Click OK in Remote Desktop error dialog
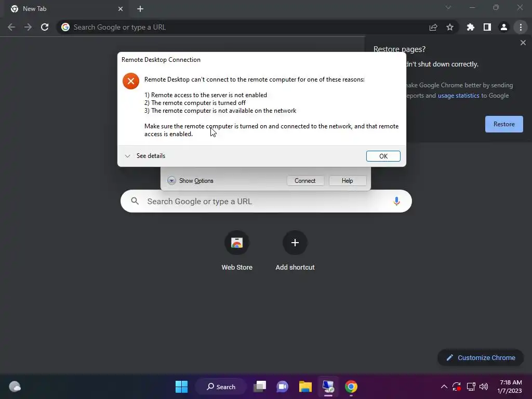The height and width of the screenshot is (399, 532). (383, 156)
